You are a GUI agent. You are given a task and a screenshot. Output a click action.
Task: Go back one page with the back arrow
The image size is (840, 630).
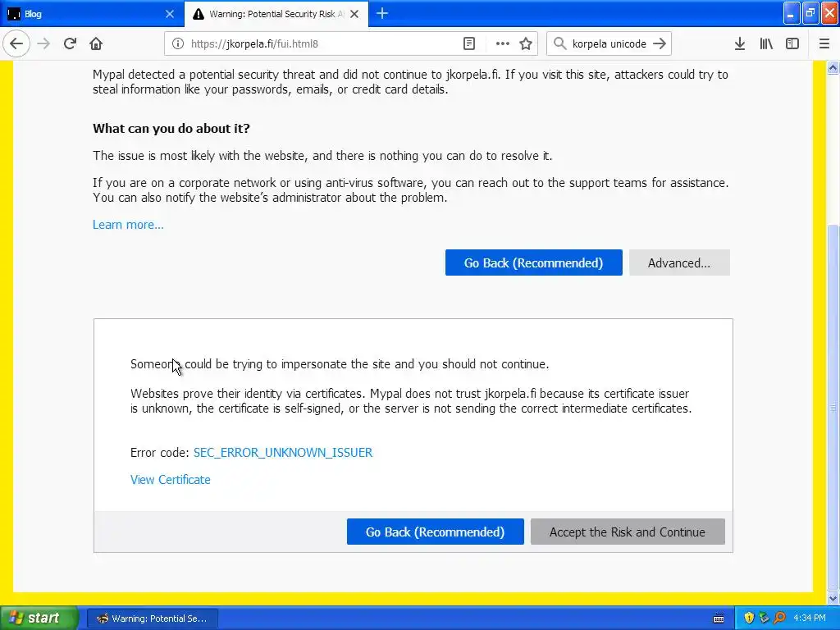(16, 44)
